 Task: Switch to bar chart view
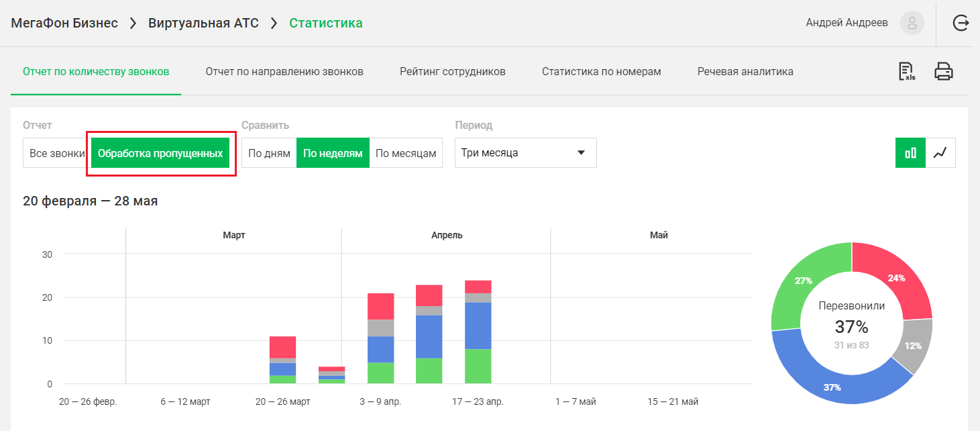[x=910, y=153]
